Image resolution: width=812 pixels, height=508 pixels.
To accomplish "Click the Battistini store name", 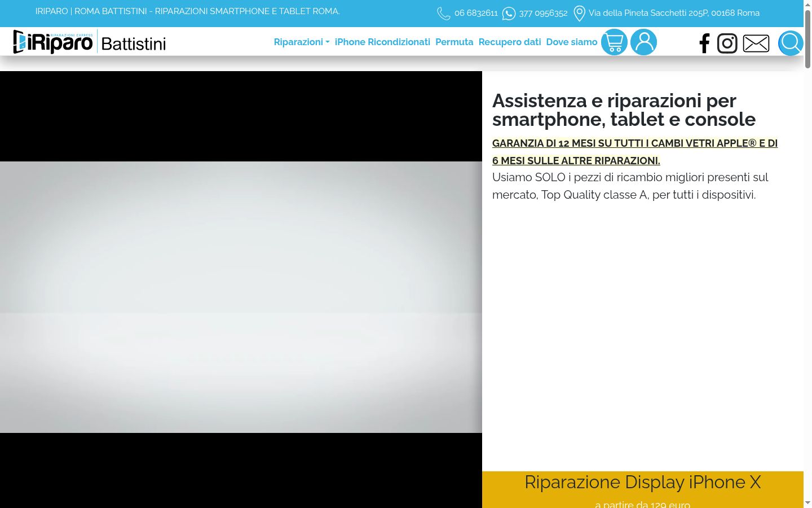I will tap(134, 43).
